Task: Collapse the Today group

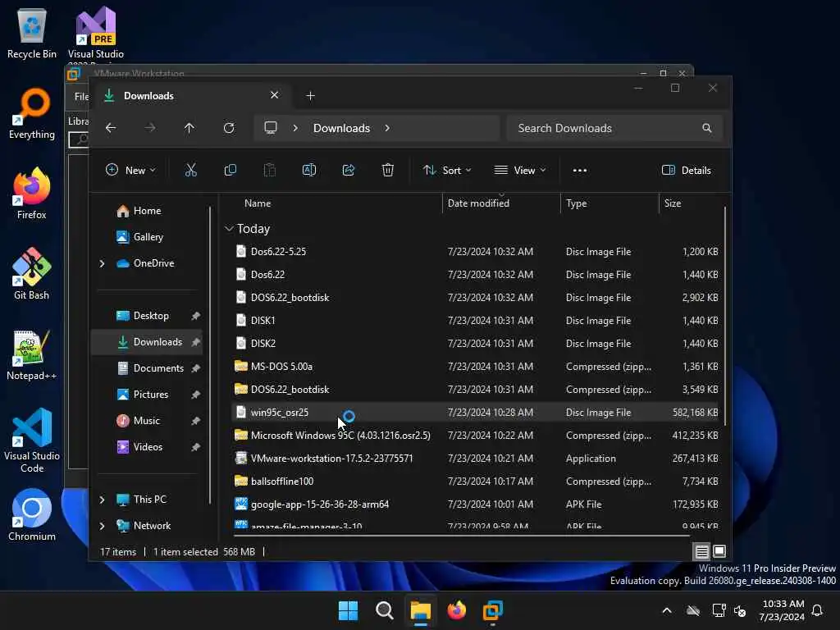Action: 229,229
